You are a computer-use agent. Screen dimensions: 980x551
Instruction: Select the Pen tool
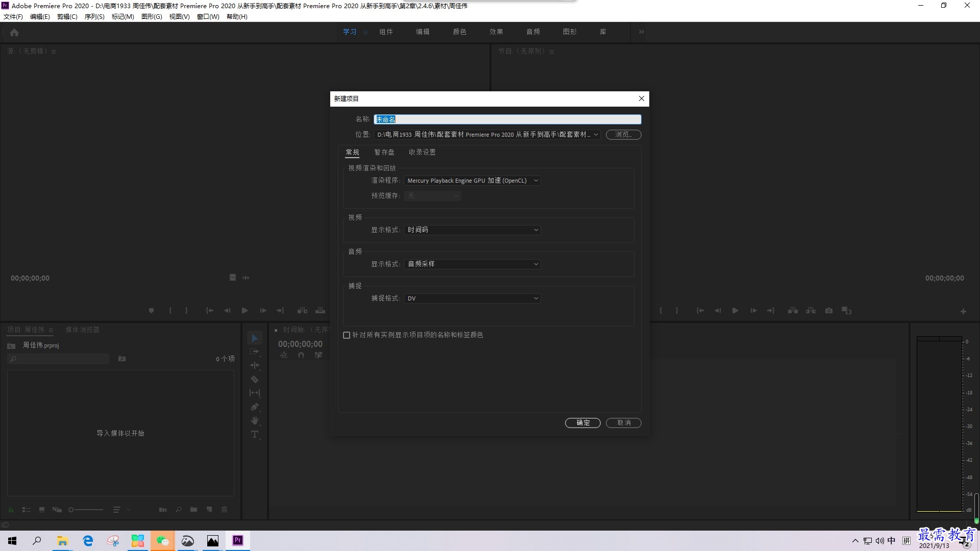point(255,407)
